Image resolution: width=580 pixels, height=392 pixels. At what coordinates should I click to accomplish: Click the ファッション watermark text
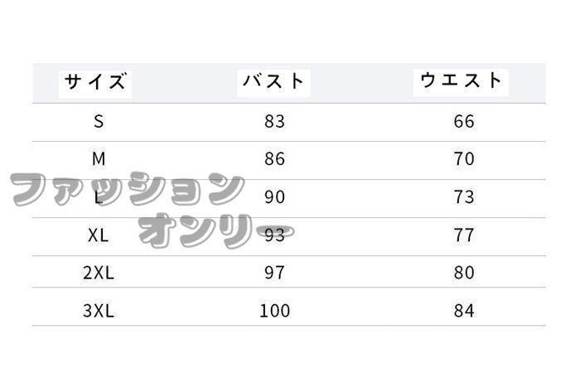click(128, 191)
